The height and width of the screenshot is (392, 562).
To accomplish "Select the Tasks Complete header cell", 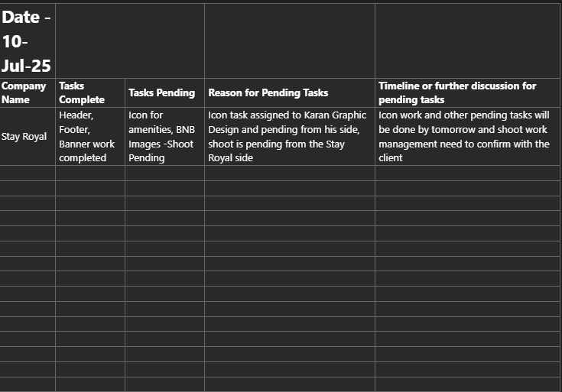I will tap(90, 92).
